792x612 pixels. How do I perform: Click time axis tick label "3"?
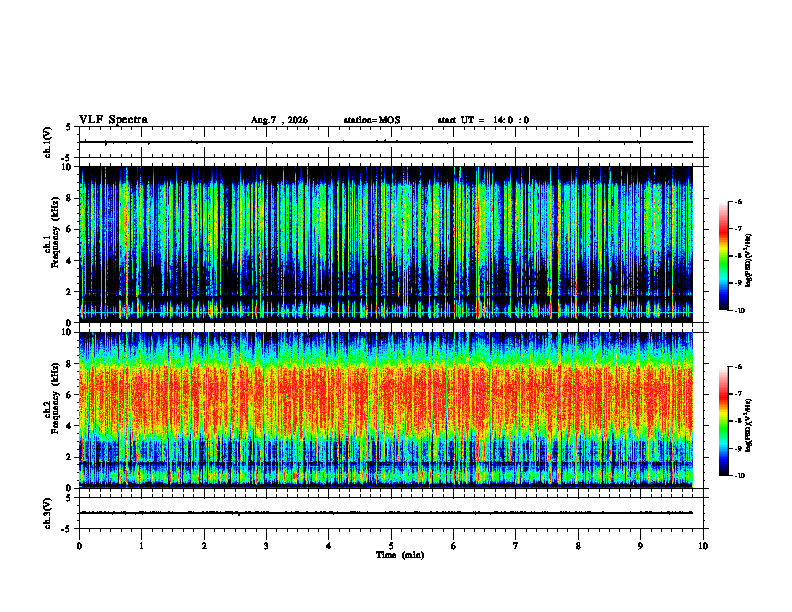point(266,546)
